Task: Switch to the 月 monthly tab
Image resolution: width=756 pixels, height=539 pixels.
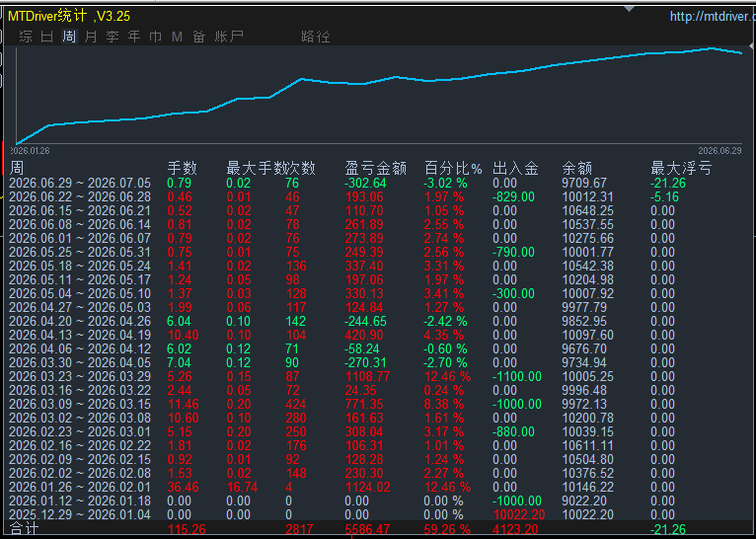Action: click(91, 37)
